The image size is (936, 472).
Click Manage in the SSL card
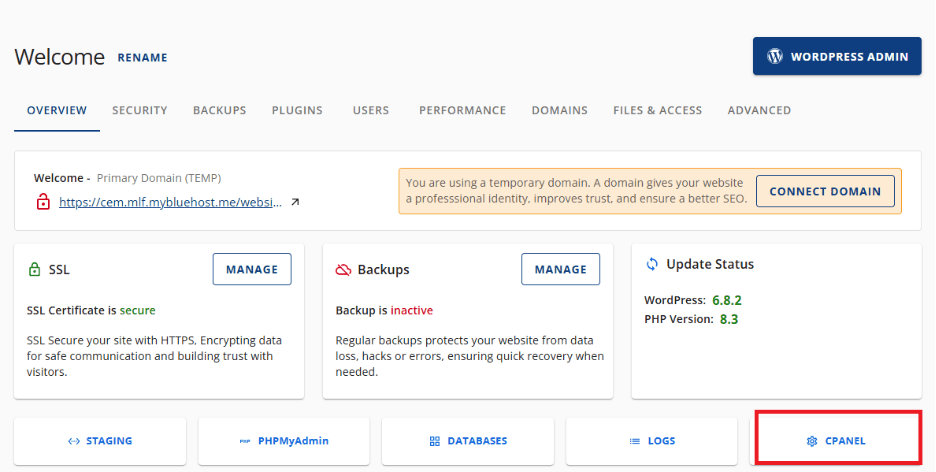(252, 269)
